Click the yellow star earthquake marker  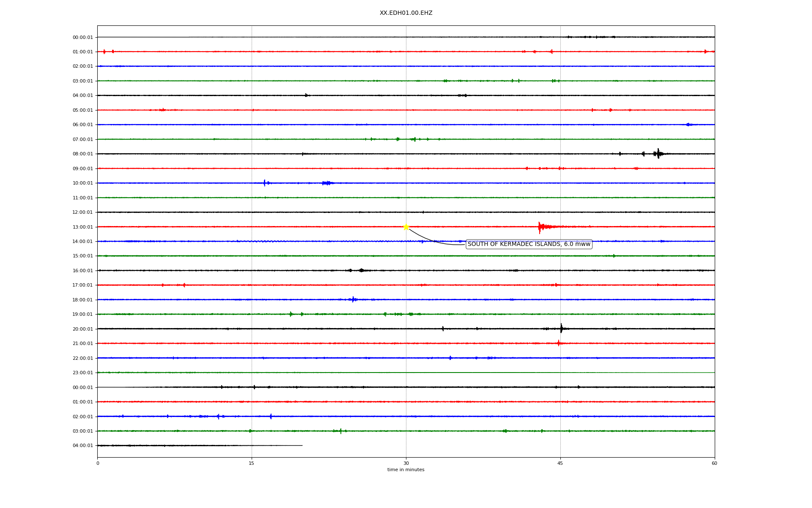coord(406,227)
